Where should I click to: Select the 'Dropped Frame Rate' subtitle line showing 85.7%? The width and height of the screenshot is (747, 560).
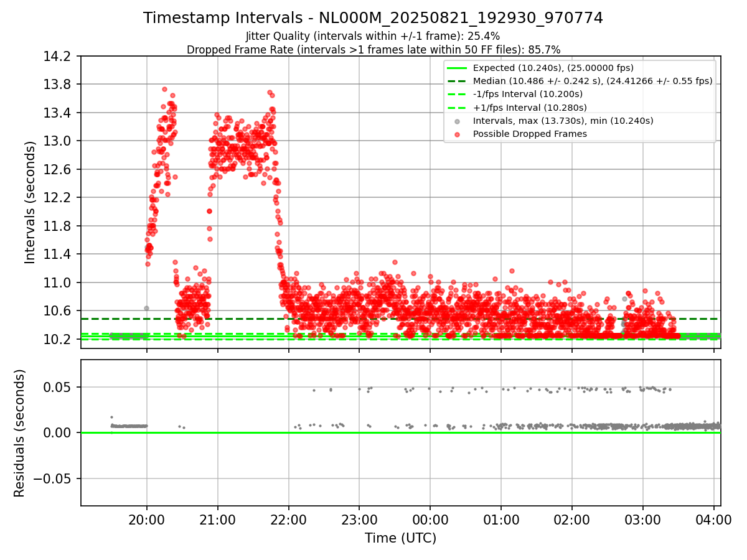(x=374, y=50)
